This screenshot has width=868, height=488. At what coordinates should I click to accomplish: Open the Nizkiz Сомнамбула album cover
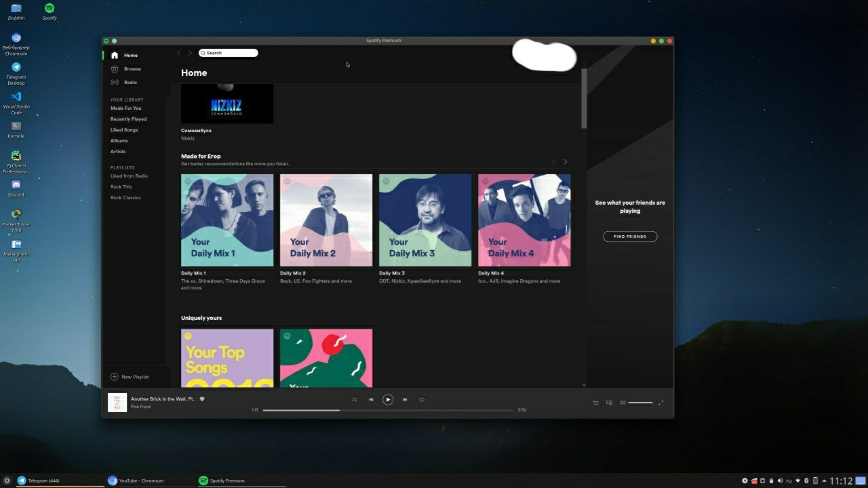tap(227, 104)
